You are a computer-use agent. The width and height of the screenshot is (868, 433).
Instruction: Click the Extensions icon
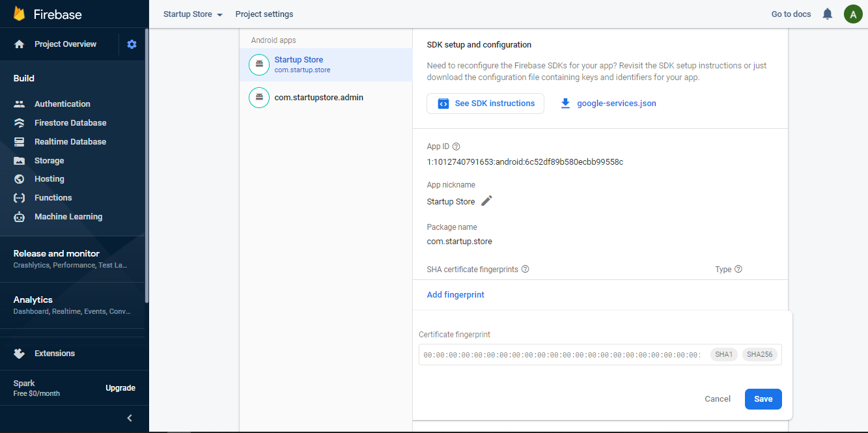20,354
